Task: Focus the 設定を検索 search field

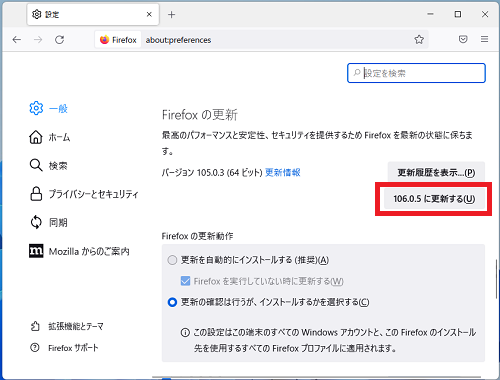Action: pyautogui.click(x=416, y=73)
